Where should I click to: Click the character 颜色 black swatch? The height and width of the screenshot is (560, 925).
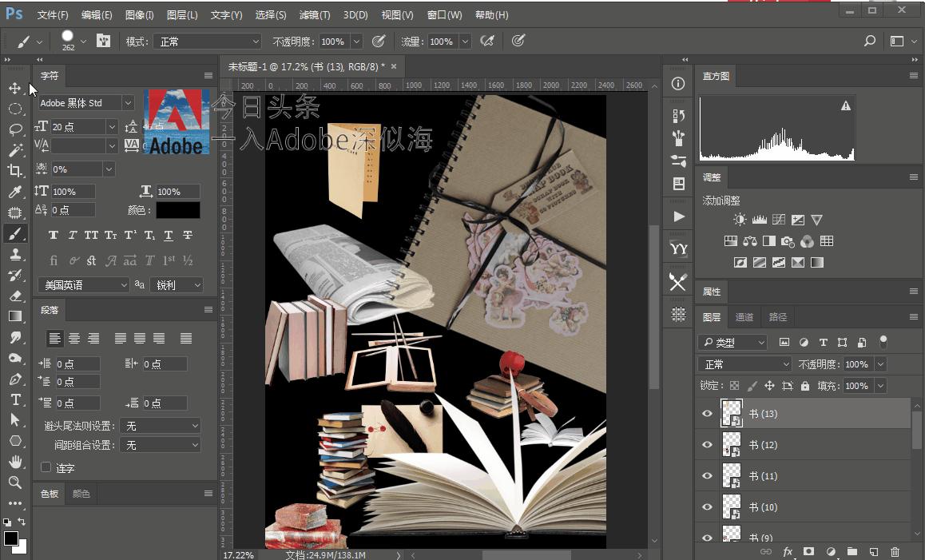point(177,210)
